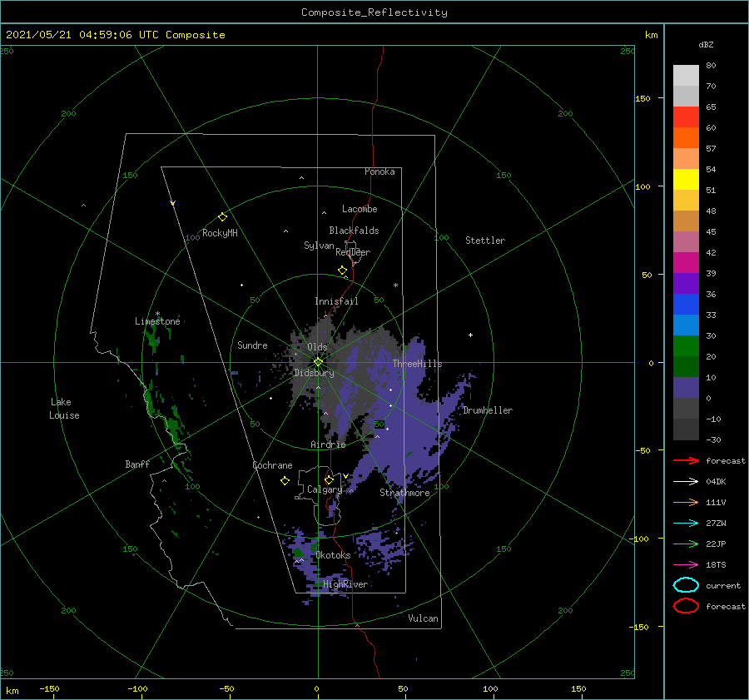Screen dimensions: 749x700
Task: Click the Innisfail town label
Action: [336, 301]
